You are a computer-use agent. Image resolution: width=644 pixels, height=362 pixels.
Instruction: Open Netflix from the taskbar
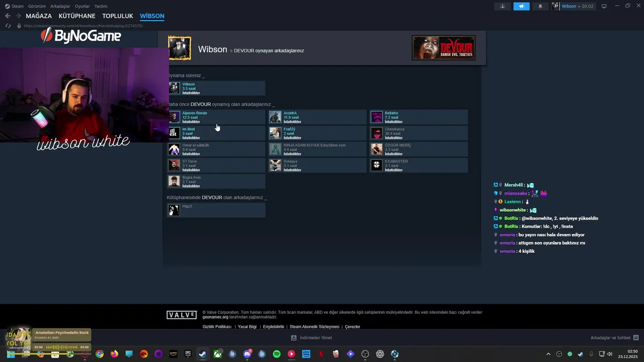(321, 354)
